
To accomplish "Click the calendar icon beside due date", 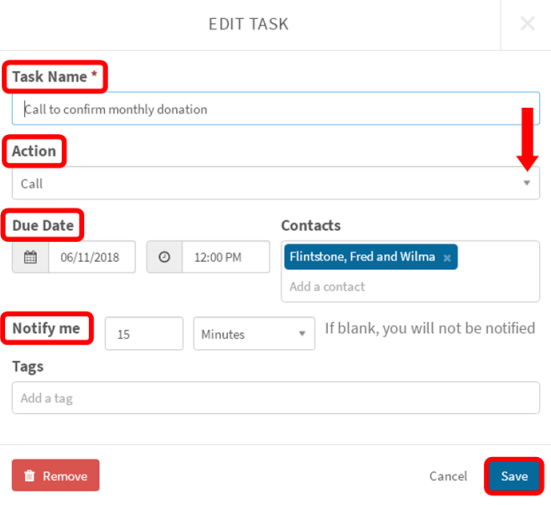I will (x=30, y=257).
